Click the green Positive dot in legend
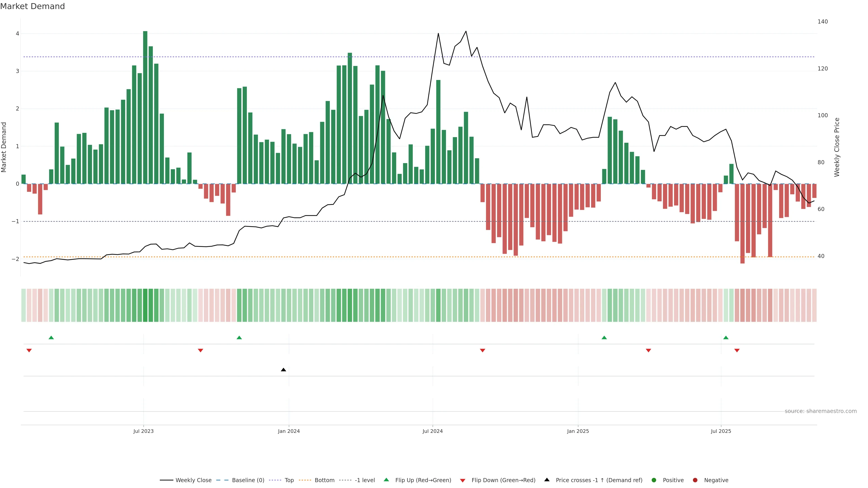 [x=654, y=480]
